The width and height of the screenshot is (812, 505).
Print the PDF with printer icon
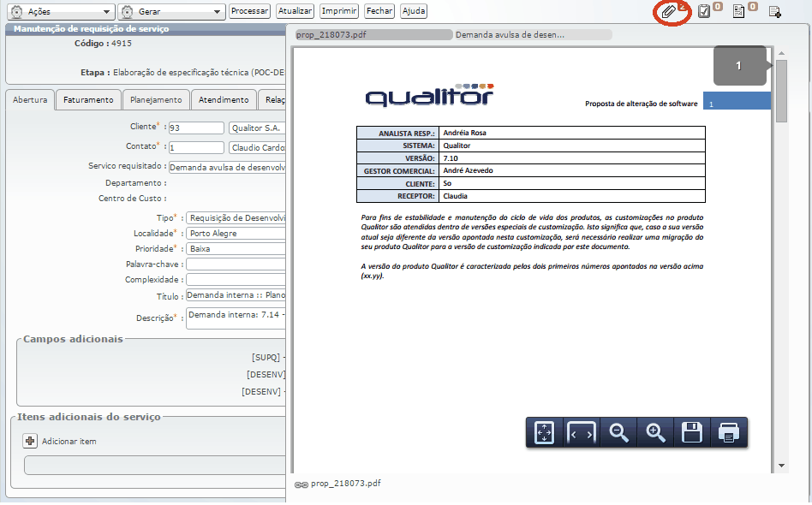(728, 433)
